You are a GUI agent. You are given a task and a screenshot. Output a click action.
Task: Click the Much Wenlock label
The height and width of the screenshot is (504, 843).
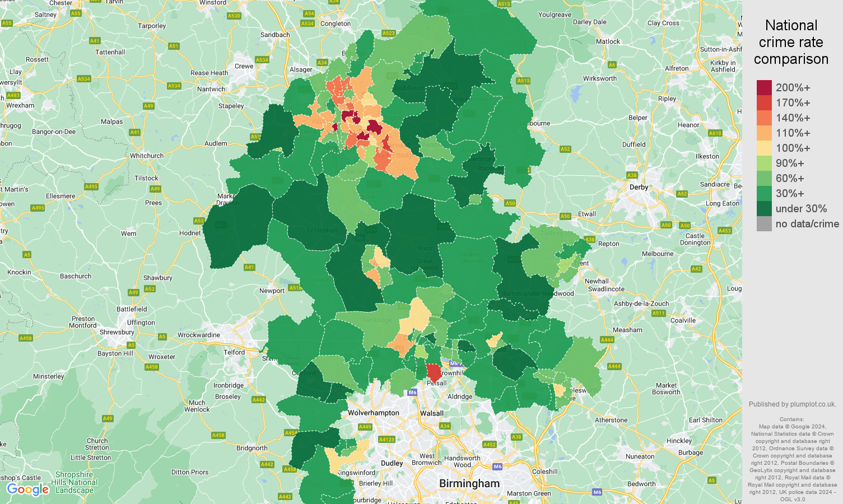pyautogui.click(x=197, y=406)
